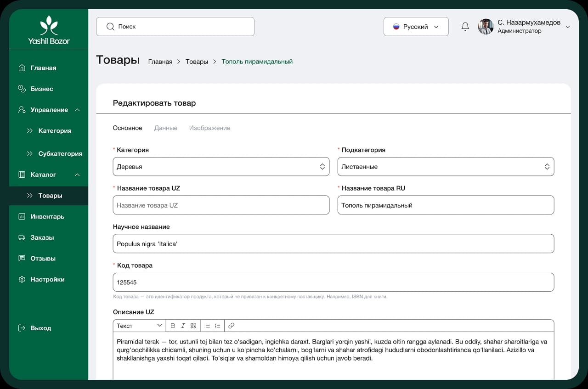Click the user avatar photo

pos(486,27)
